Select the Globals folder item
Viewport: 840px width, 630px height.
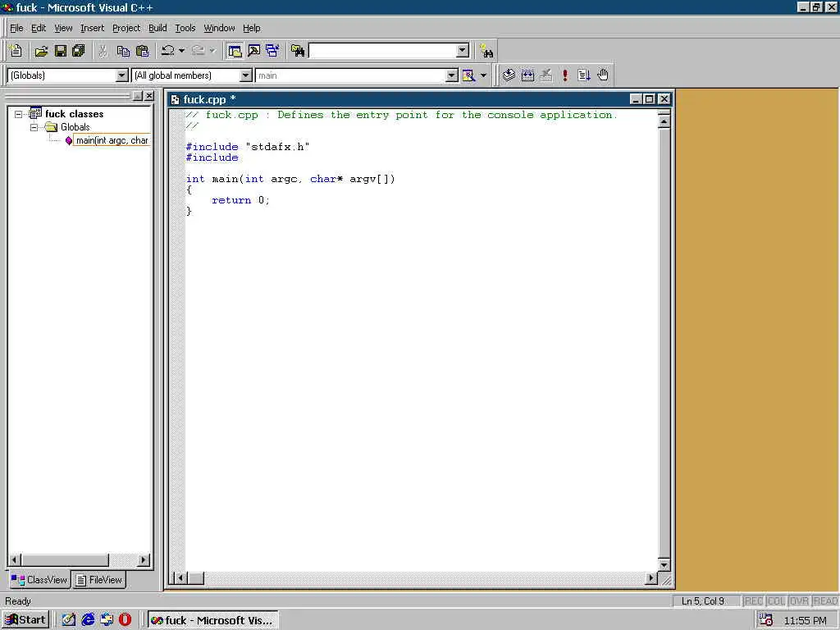click(x=75, y=127)
